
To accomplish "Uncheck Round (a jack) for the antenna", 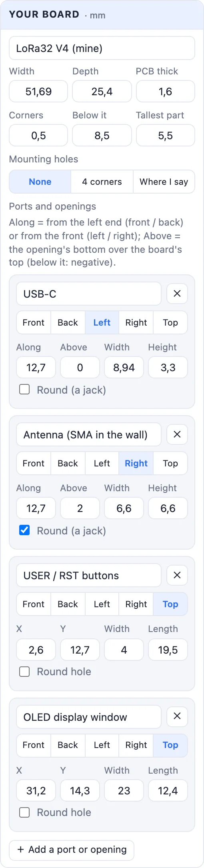I will pyautogui.click(x=24, y=530).
